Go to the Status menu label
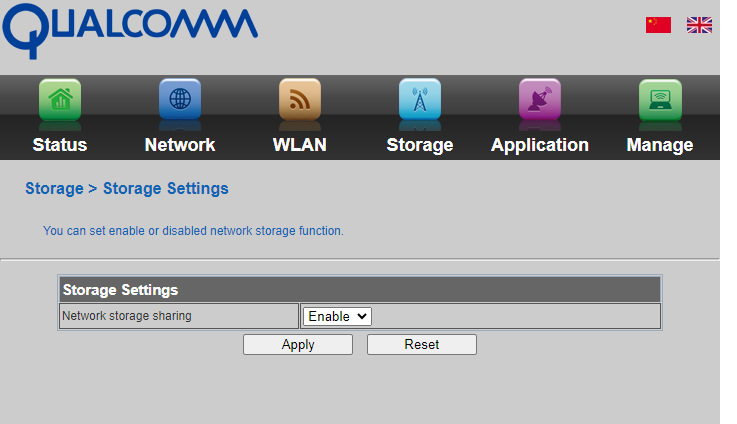This screenshot has width=737, height=424. tap(60, 145)
